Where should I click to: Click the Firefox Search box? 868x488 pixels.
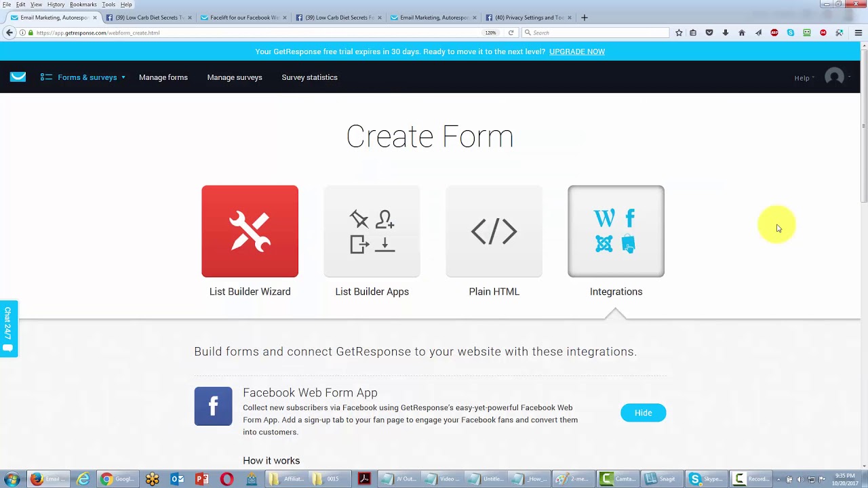point(595,33)
